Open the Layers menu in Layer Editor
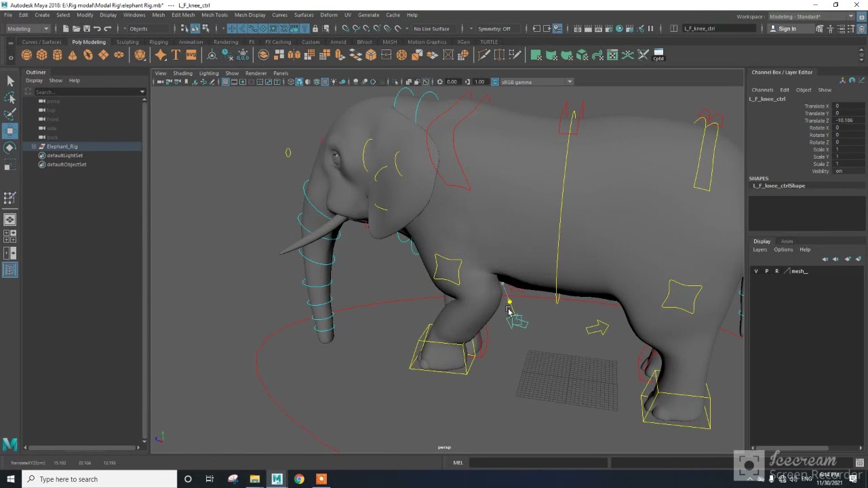The width and height of the screenshot is (868, 488). tap(760, 249)
